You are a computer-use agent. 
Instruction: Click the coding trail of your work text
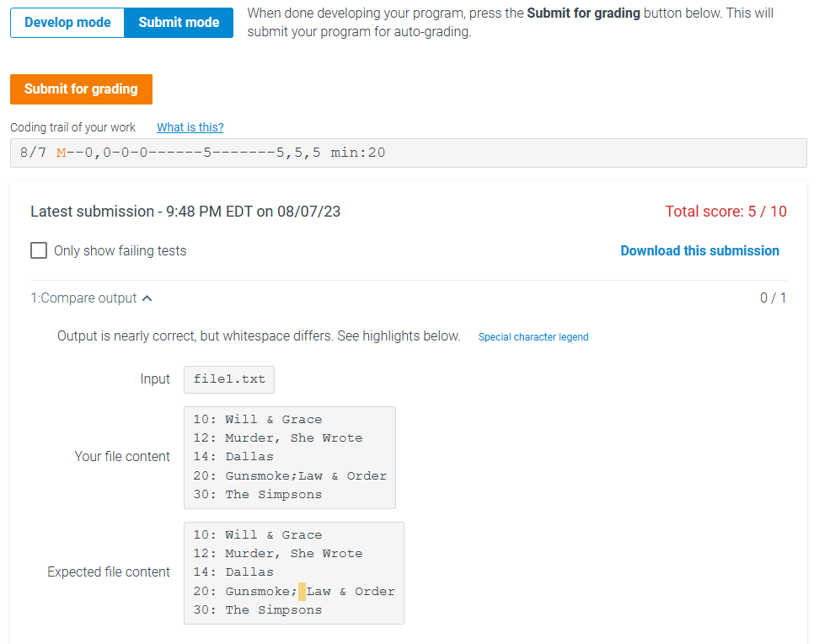72,127
